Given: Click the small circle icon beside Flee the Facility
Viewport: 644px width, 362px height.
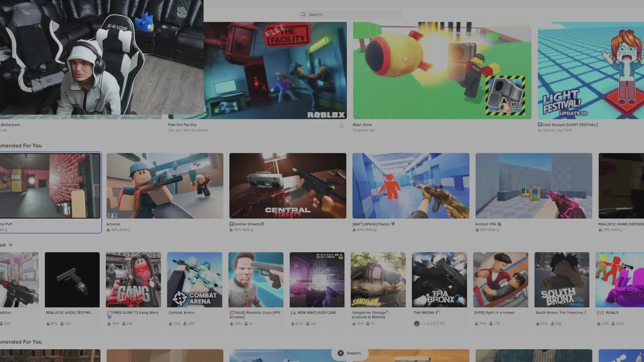Looking at the screenshot, I should [342, 126].
